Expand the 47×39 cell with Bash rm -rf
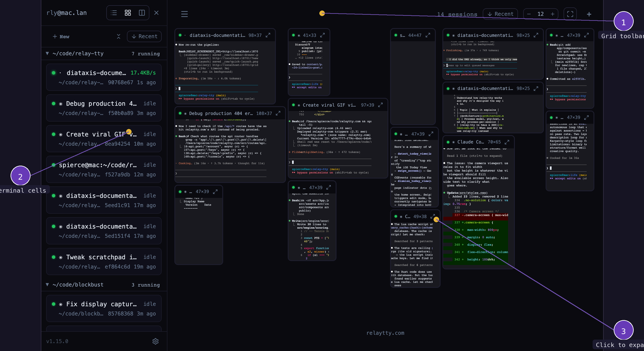The width and height of the screenshot is (644, 351). point(329,188)
